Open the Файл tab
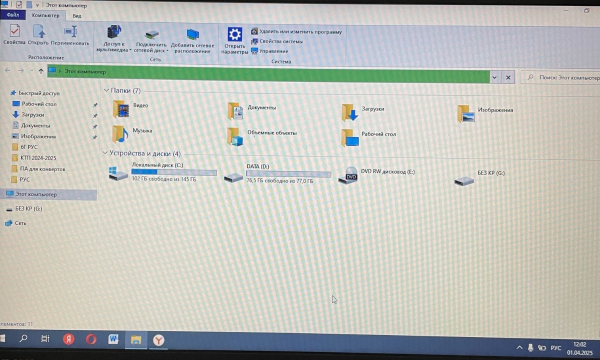600x360 pixels. 13,15
